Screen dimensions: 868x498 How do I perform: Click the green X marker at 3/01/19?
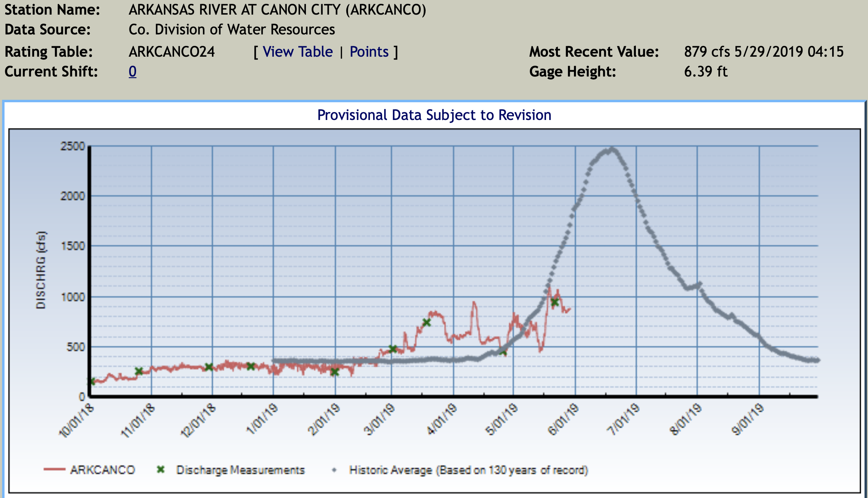click(x=393, y=349)
